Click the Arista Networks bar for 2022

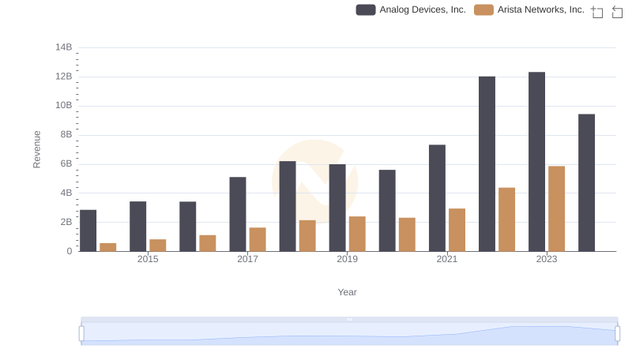coord(506,220)
